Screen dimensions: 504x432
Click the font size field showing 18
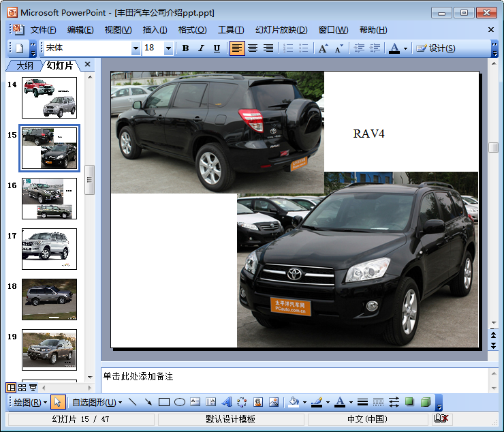point(153,48)
